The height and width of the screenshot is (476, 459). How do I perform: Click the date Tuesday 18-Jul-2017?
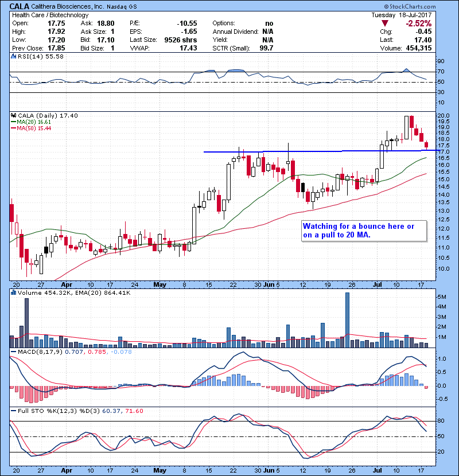(401, 15)
